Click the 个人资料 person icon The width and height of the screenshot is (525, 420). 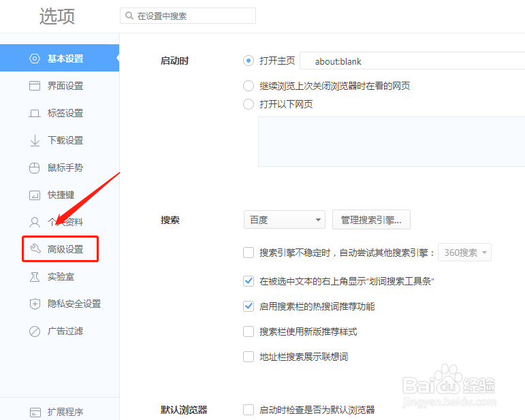(35, 222)
